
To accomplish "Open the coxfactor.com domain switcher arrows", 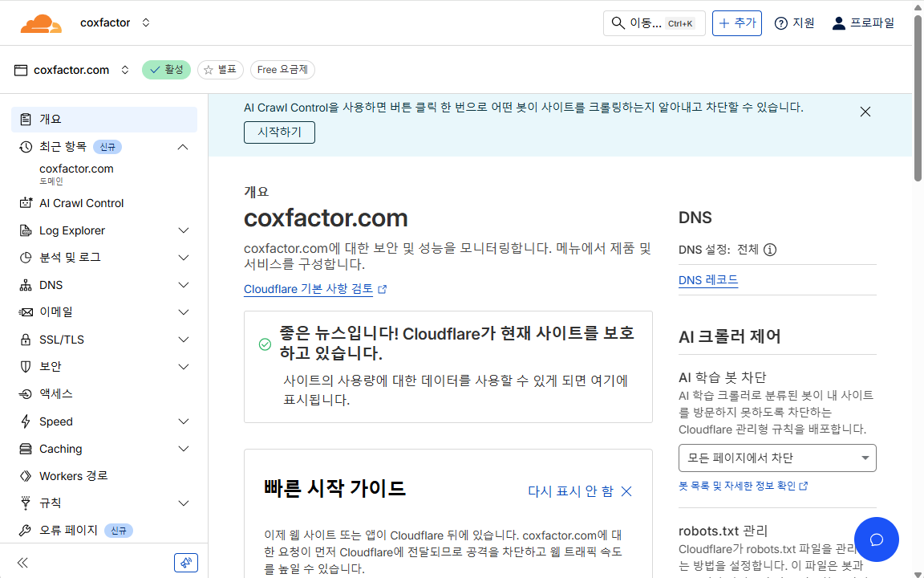I will [x=125, y=70].
